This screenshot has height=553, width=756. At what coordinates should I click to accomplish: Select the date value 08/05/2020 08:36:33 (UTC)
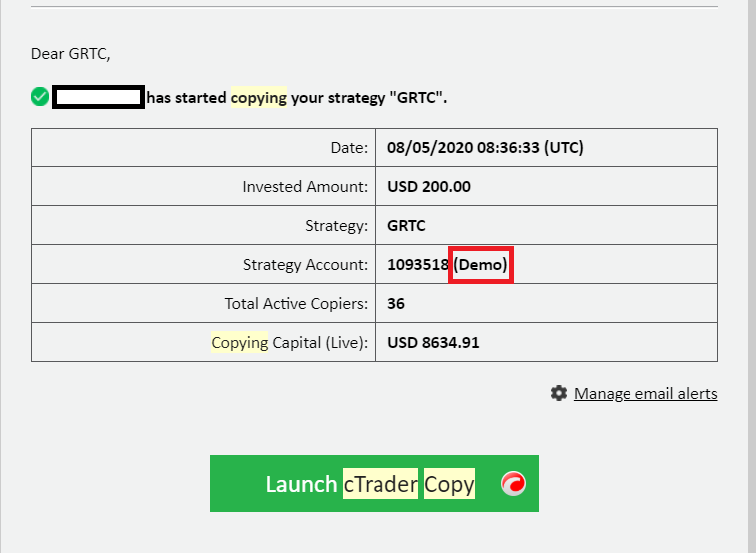[x=485, y=148]
